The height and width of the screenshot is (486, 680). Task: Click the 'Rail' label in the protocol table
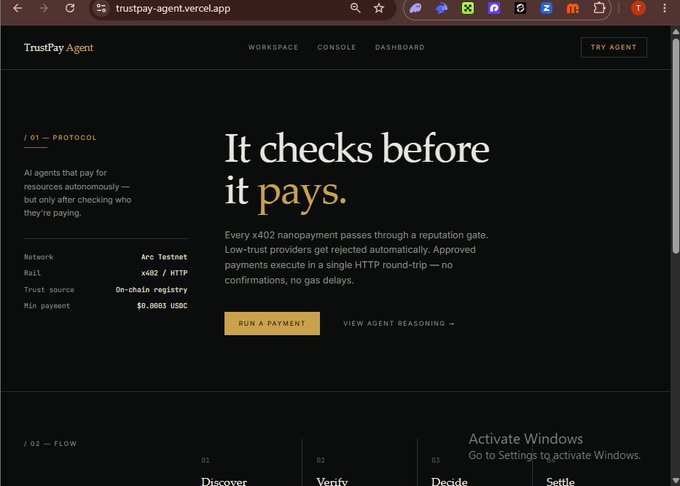click(x=32, y=273)
